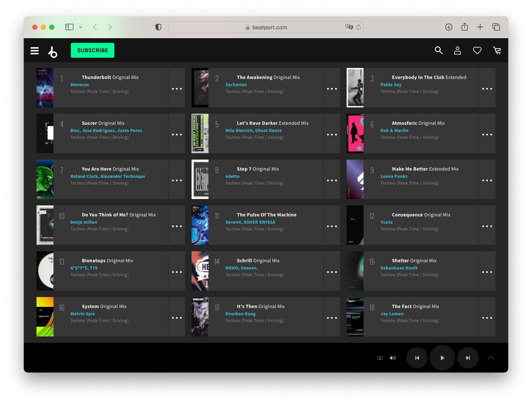
Task: Open more options for The Awakening
Action: 332,89
